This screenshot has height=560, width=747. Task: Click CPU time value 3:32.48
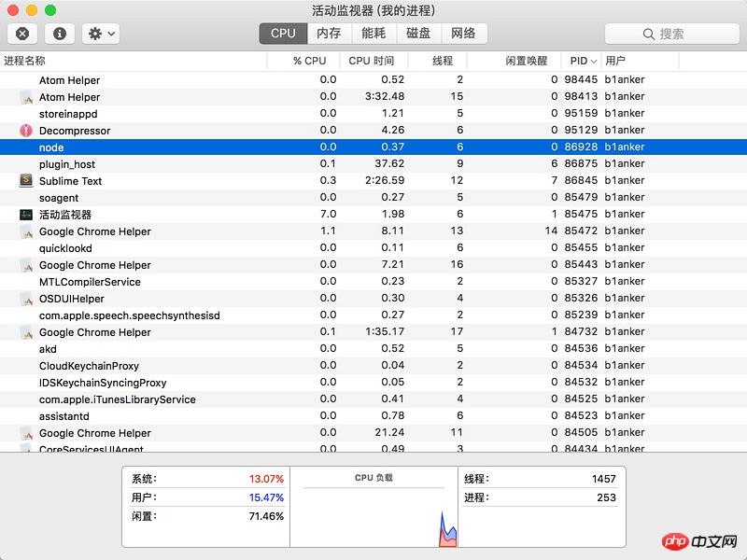(x=385, y=96)
